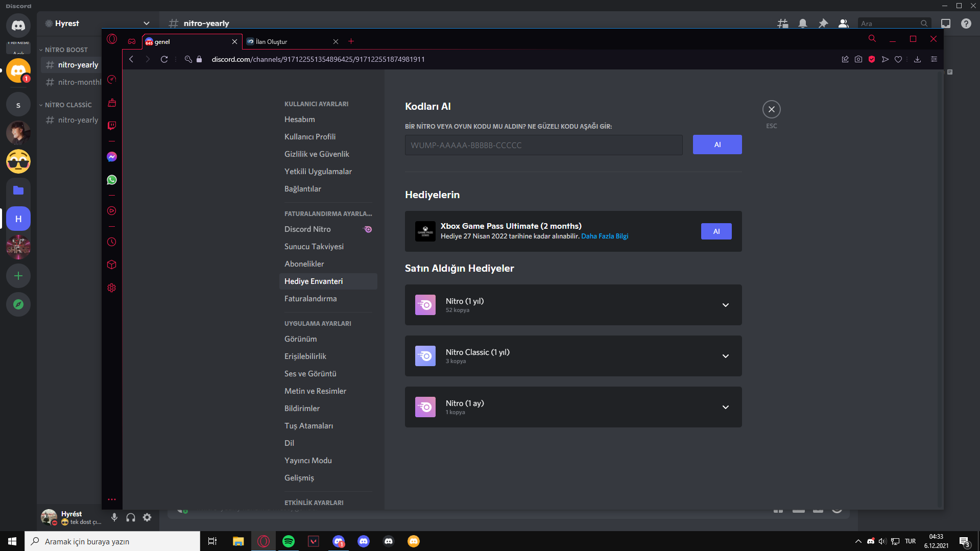The width and height of the screenshot is (980, 551).
Task: Select Discord Nitro in billing settings
Action: tap(328, 229)
